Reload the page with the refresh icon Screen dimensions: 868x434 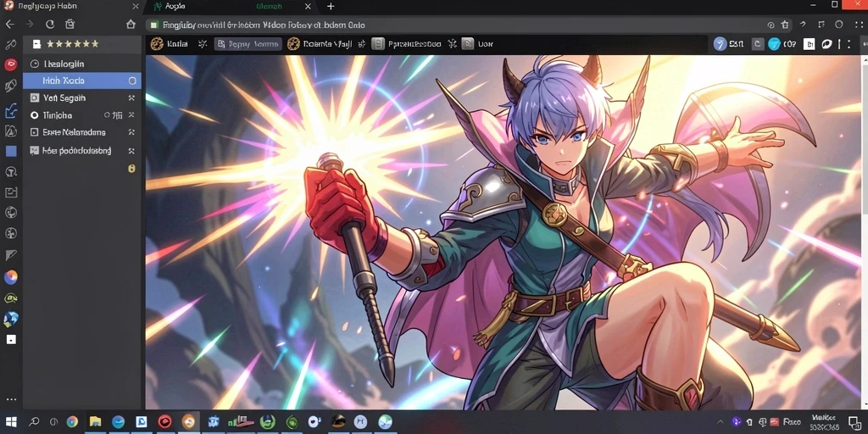click(x=50, y=25)
